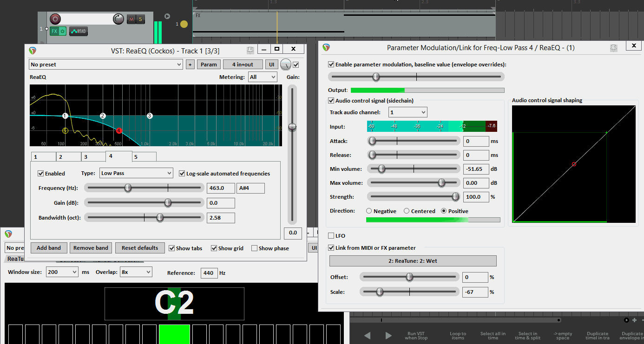Open the ReaEQ preset dropdown

pos(106,65)
